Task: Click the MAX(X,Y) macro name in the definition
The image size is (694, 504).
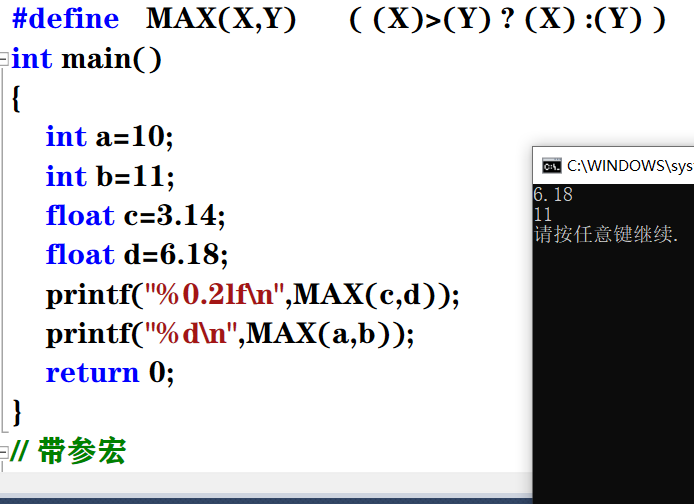Action: point(221,19)
